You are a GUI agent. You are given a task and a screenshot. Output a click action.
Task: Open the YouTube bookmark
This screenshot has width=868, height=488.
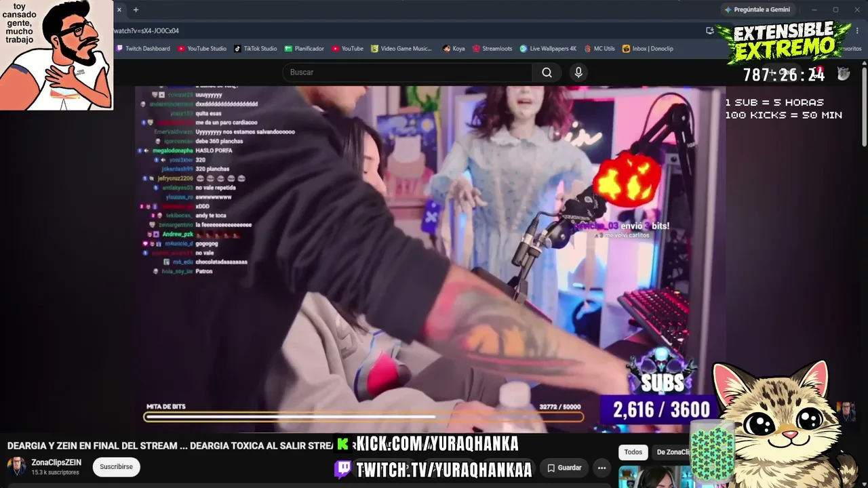tap(348, 49)
